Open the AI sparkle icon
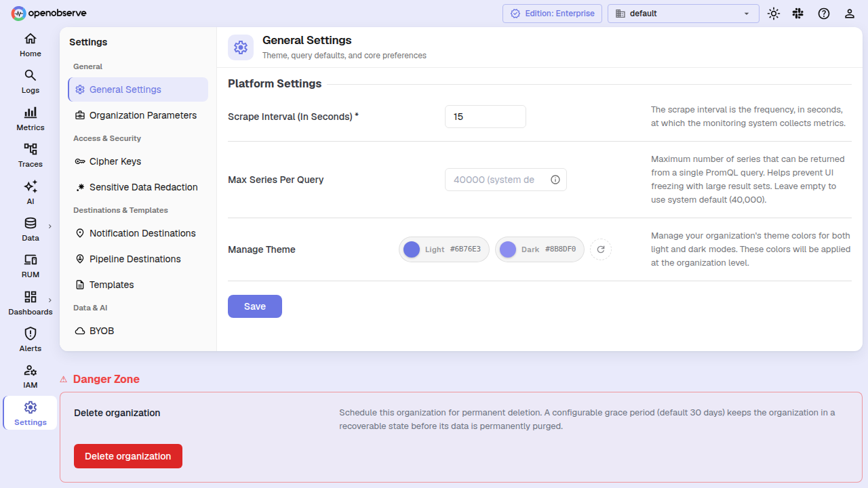This screenshot has height=488, width=868. pyautogui.click(x=31, y=186)
